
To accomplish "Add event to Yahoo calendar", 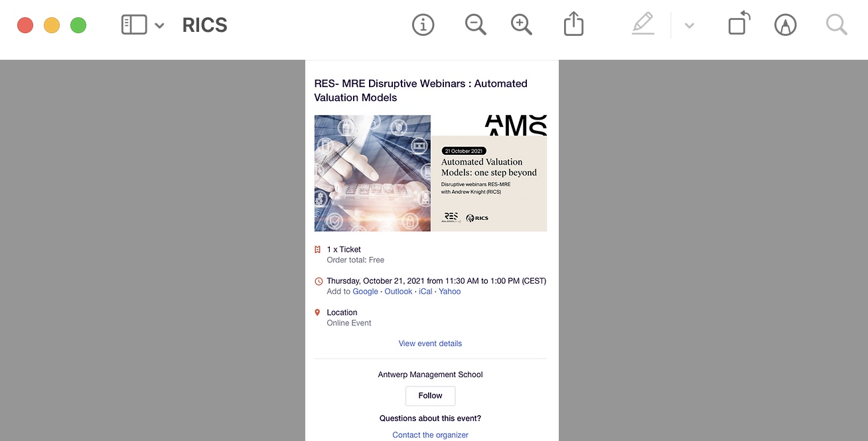I will [x=449, y=292].
